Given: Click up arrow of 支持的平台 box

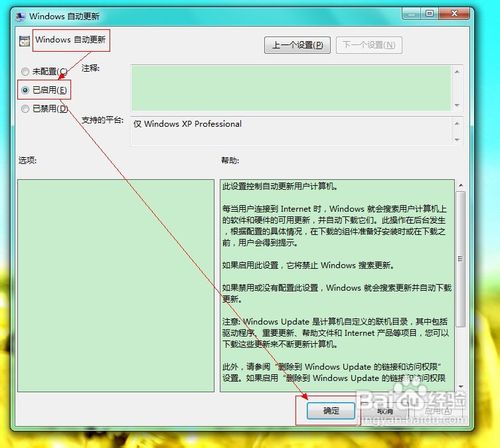Looking at the screenshot, I should 457,124.
